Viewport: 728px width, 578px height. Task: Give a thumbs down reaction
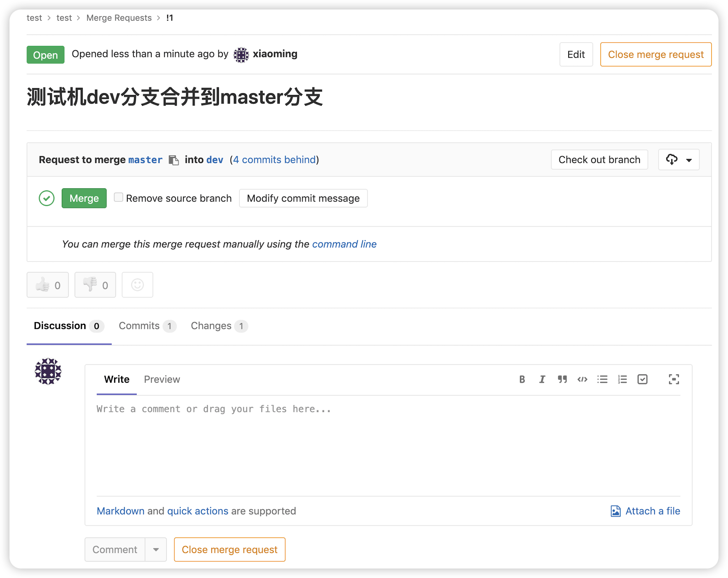coord(95,285)
